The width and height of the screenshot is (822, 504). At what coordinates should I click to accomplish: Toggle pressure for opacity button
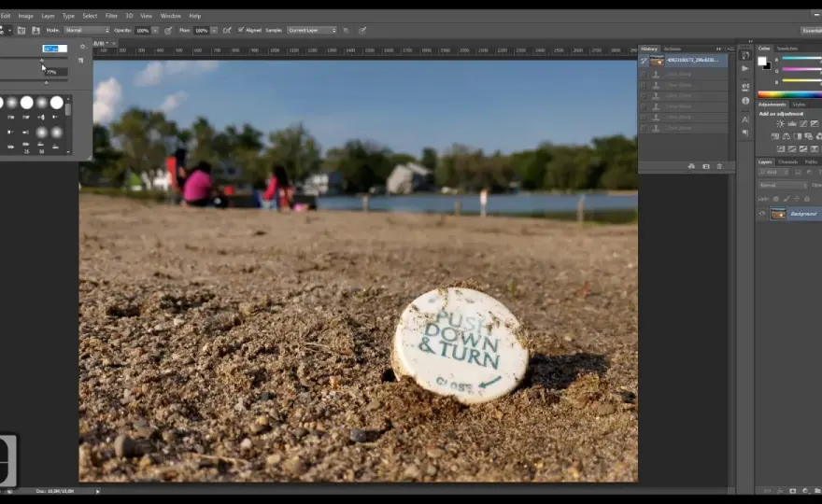[168, 31]
